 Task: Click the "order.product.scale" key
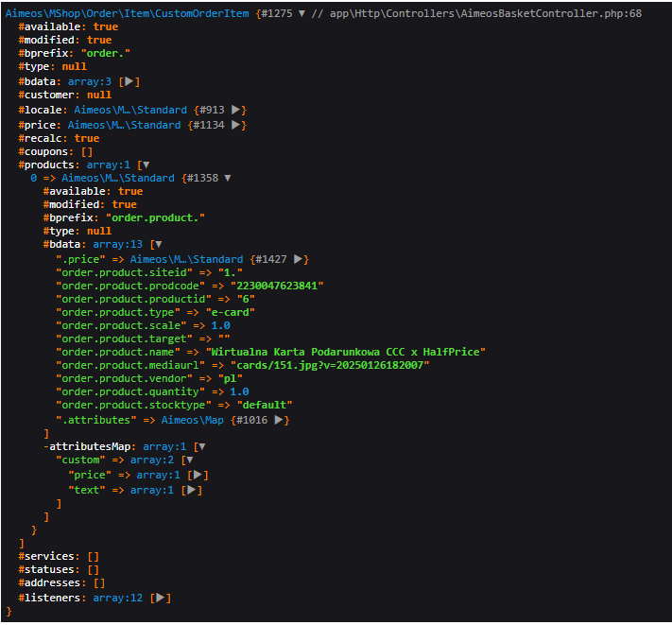pos(121,325)
